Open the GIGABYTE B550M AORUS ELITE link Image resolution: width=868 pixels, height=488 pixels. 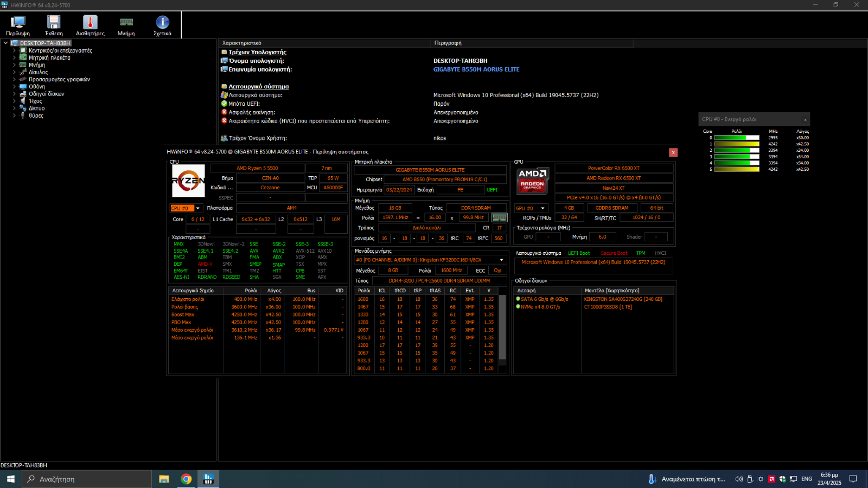click(x=476, y=69)
